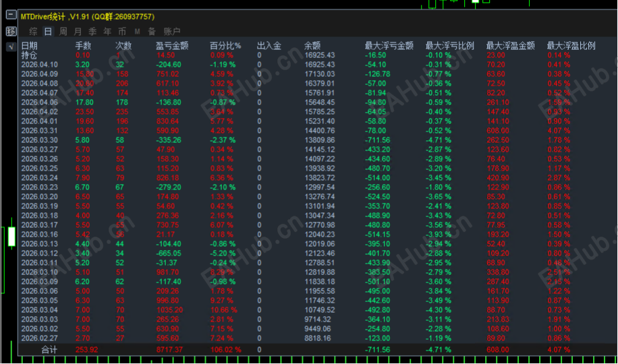Click the 持仓 row label
This screenshot has width=618, height=364.
coord(29,55)
